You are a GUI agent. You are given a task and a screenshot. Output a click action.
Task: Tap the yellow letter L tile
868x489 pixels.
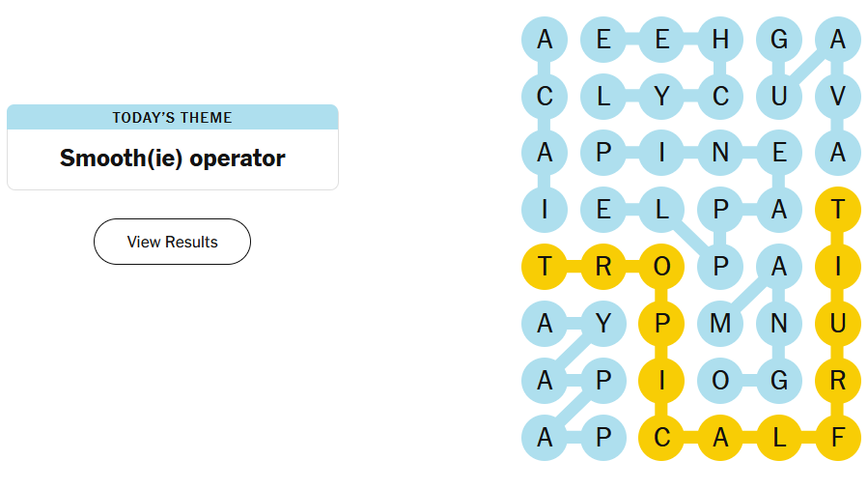(779, 438)
